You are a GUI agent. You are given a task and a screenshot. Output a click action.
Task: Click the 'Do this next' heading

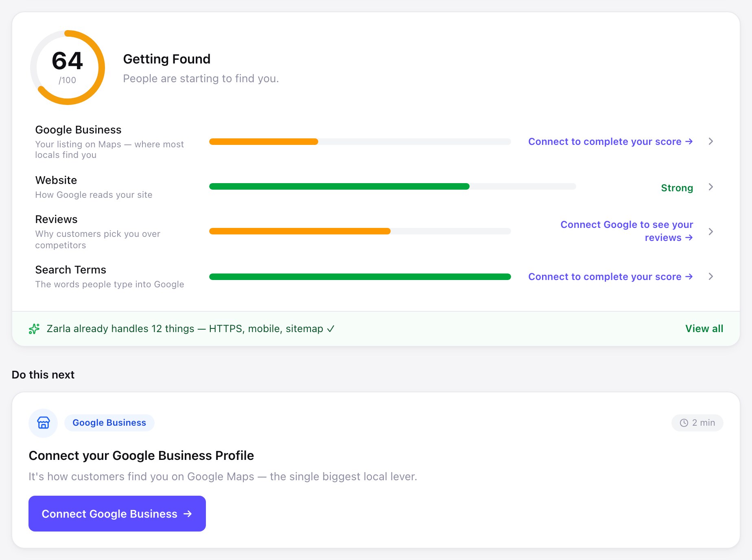[x=43, y=375]
